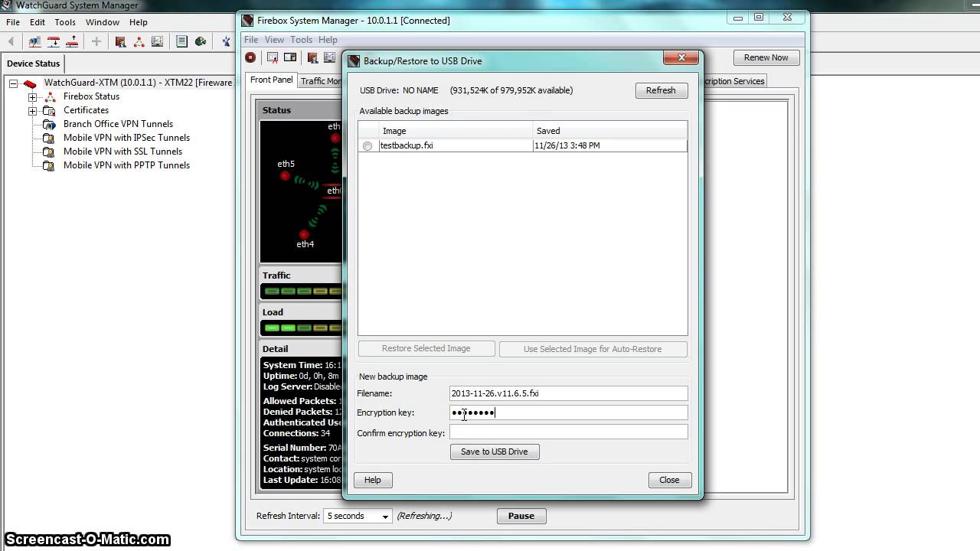Click the red eth5 interface node
Screen dimensions: 980x551
[285, 176]
